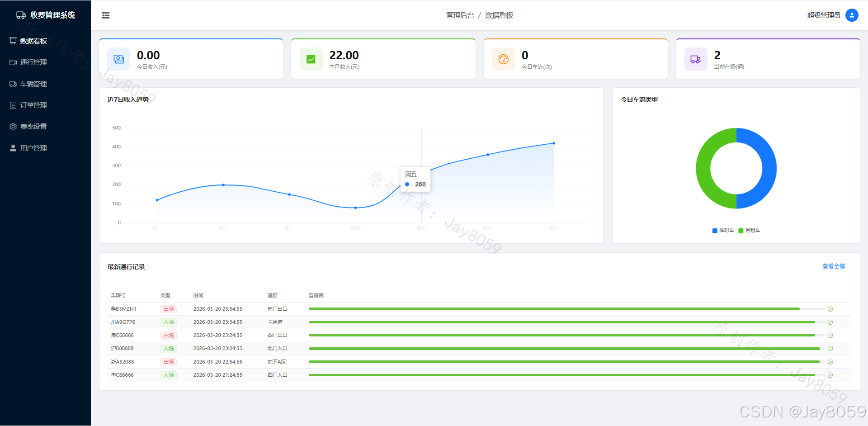Click the 管理后台 breadcrumb link

click(x=460, y=15)
